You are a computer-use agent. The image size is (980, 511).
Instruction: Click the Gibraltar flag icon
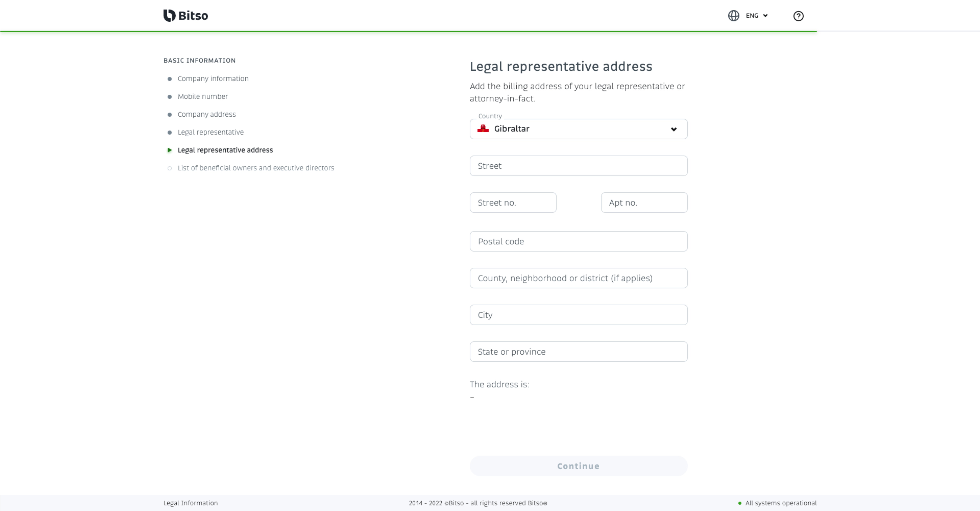click(x=483, y=129)
